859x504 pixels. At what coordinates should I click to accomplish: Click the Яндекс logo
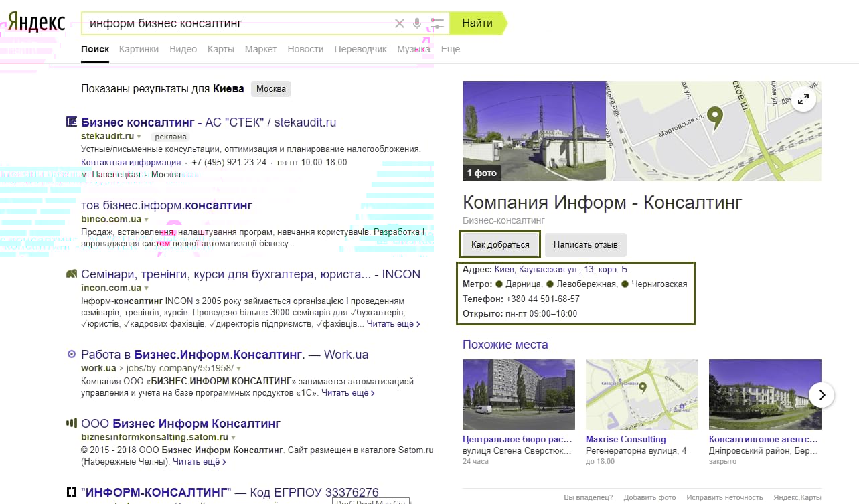(36, 23)
